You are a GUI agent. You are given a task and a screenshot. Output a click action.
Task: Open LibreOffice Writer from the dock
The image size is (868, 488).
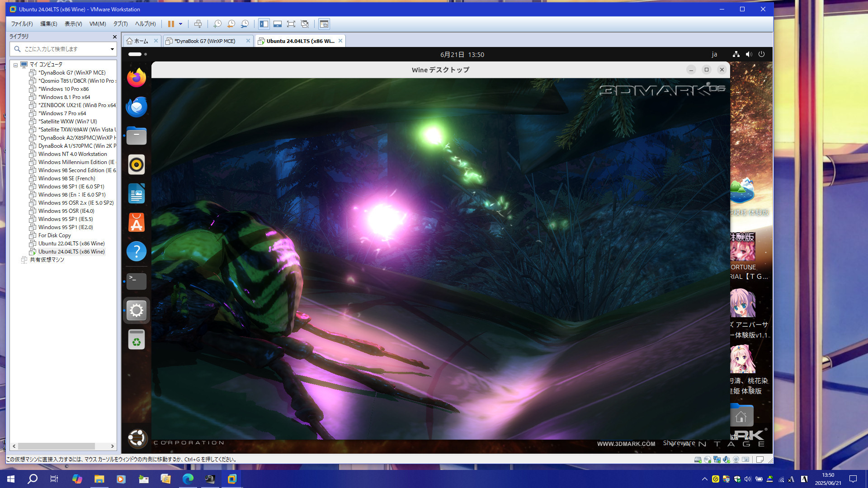coord(137,193)
